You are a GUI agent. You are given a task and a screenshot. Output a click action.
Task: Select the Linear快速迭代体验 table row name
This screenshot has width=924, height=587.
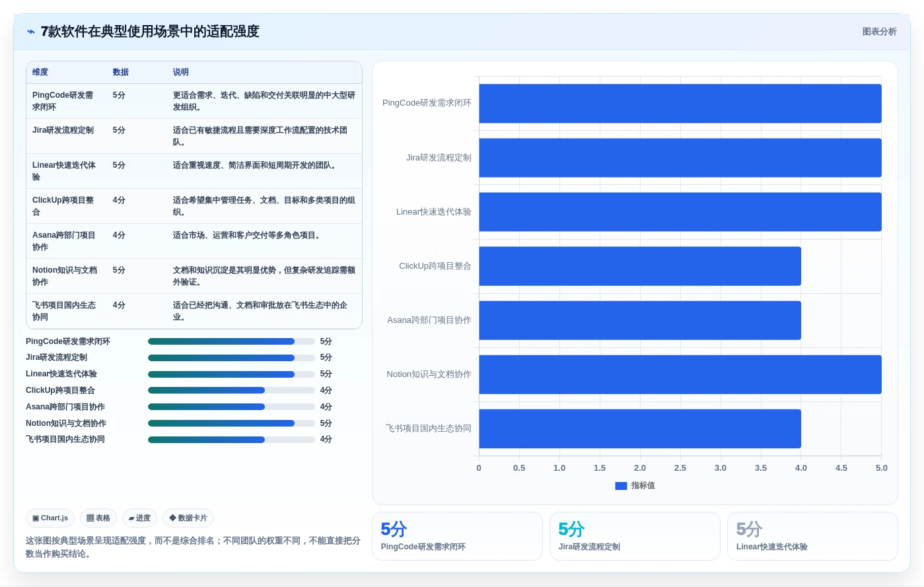(64, 171)
